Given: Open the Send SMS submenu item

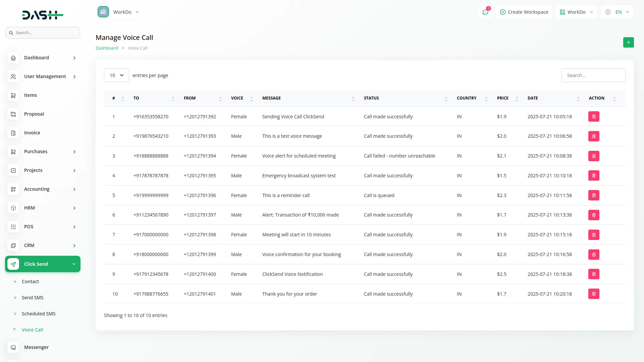Looking at the screenshot, I should tap(33, 298).
